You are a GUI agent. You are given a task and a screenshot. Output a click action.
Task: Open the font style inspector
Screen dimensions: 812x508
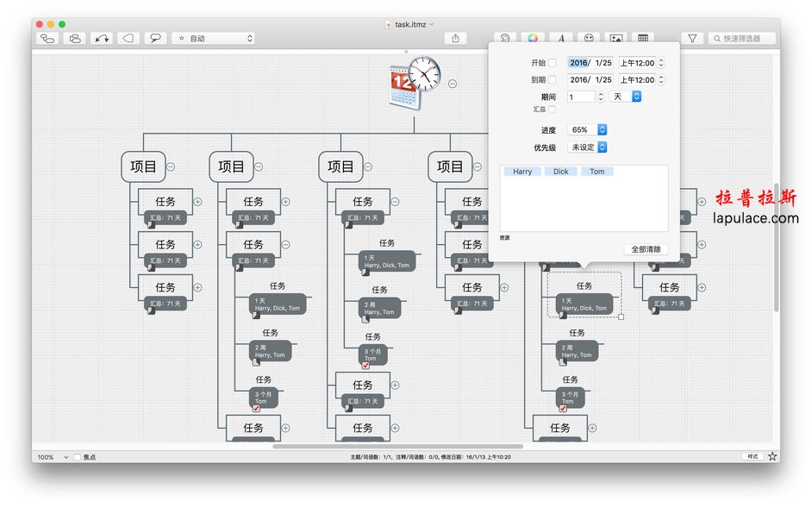(561, 38)
